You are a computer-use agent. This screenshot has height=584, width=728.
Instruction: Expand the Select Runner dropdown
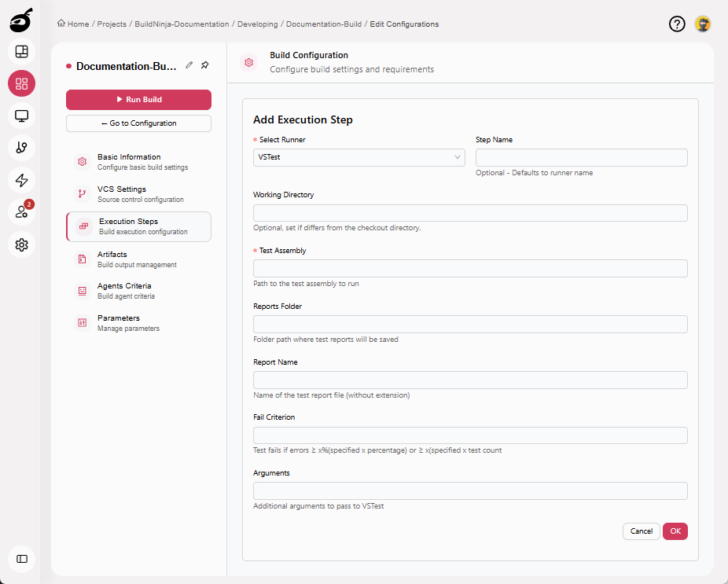(x=358, y=157)
